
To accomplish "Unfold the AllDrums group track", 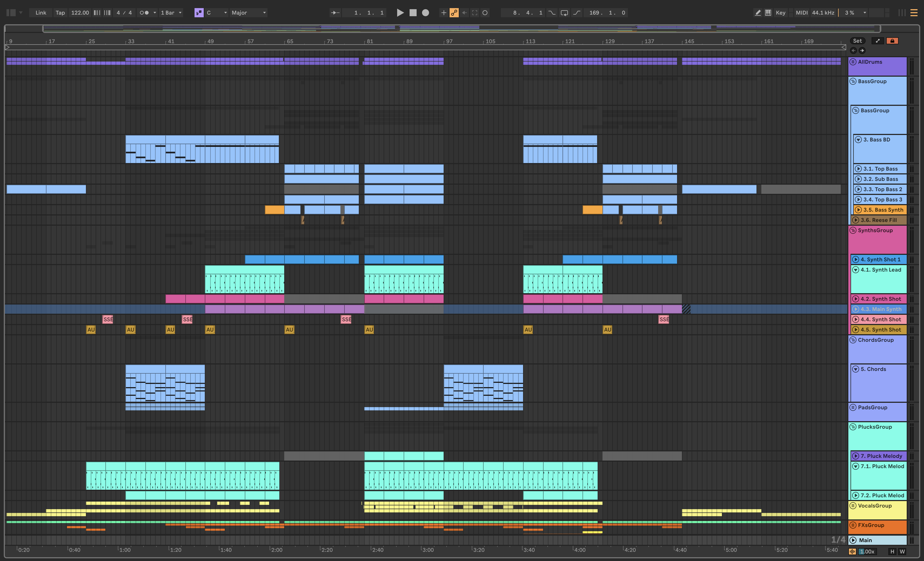I will (853, 62).
